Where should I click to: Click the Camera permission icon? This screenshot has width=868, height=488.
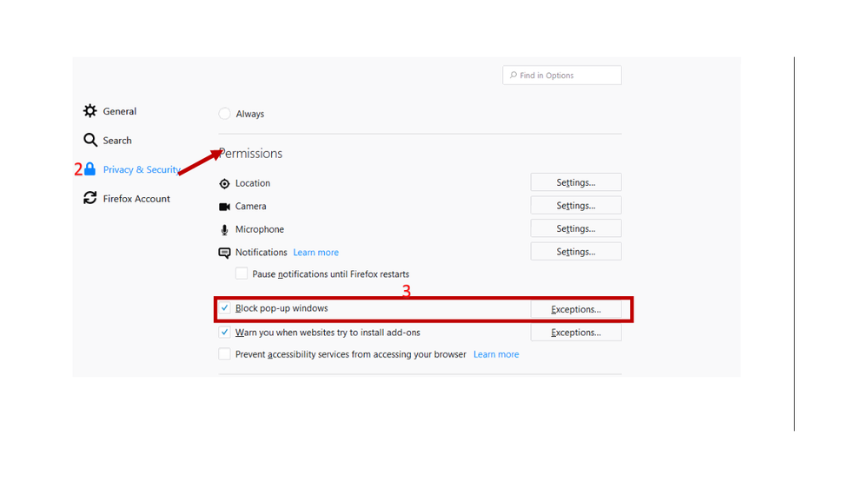(x=224, y=207)
